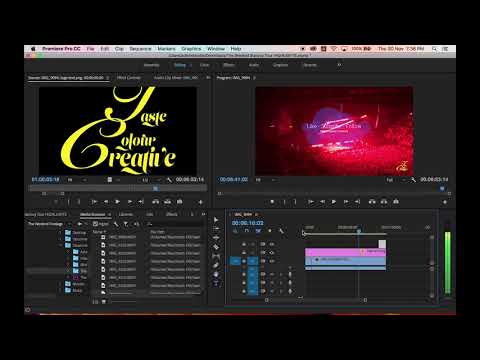This screenshot has width=480, height=360.
Task: Open the Window menu
Action: tap(216, 49)
